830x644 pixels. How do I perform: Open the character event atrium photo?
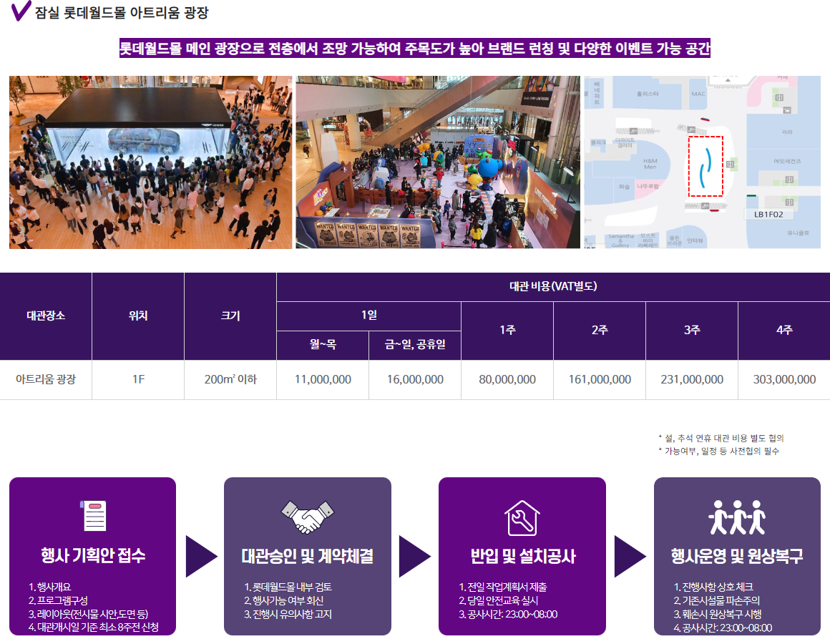[x=438, y=162]
